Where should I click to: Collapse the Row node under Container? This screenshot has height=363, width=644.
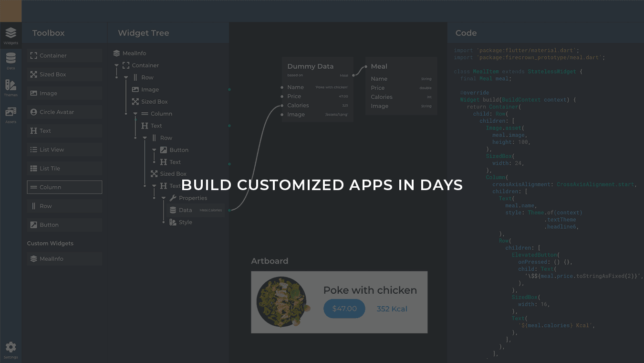click(126, 77)
